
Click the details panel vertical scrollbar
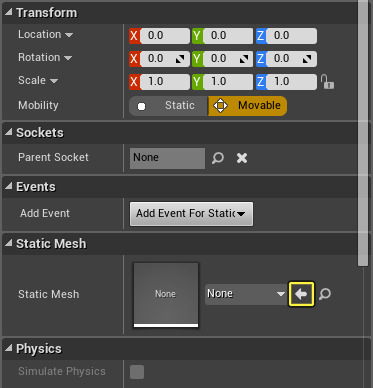tap(363, 133)
